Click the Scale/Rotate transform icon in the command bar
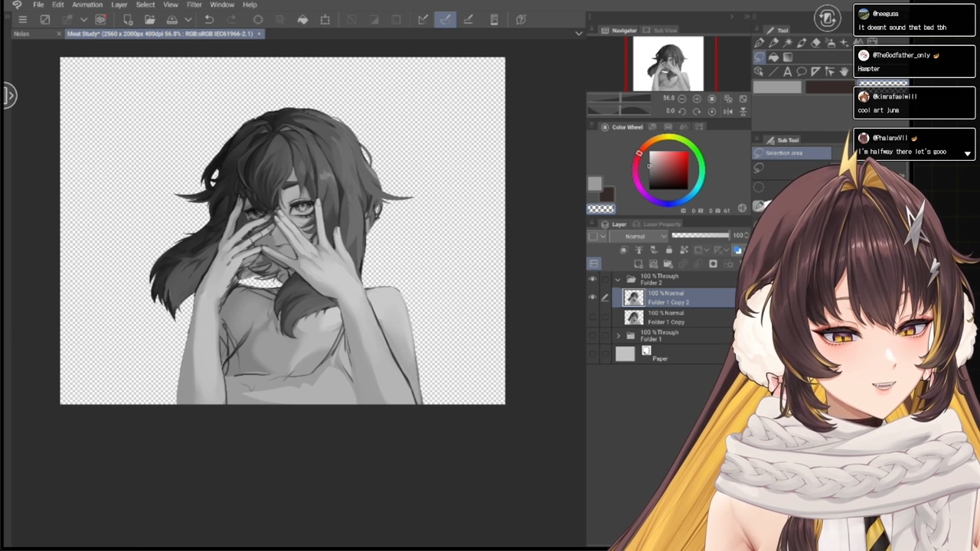Screen dimensions: 980x551 tap(325, 19)
